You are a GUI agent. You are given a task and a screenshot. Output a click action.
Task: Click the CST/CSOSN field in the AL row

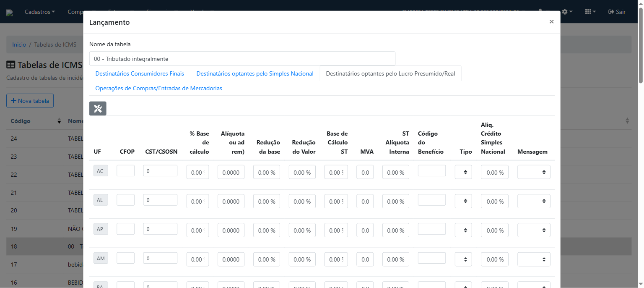click(160, 199)
